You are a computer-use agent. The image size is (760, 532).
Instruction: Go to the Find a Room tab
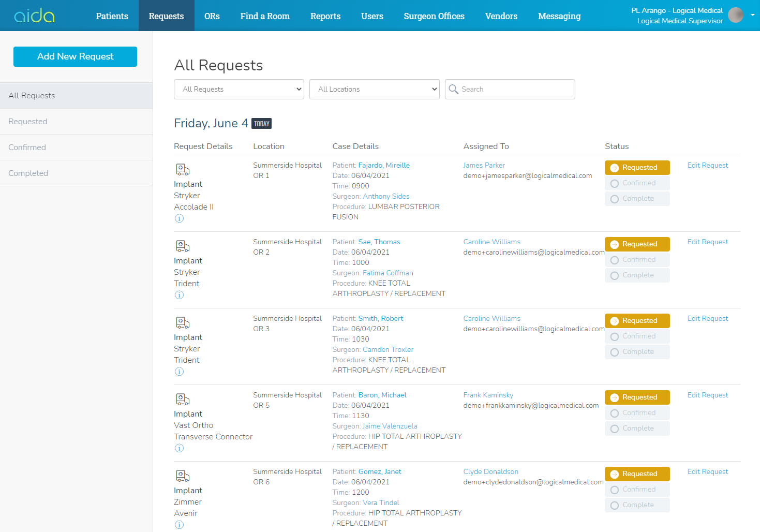(265, 16)
